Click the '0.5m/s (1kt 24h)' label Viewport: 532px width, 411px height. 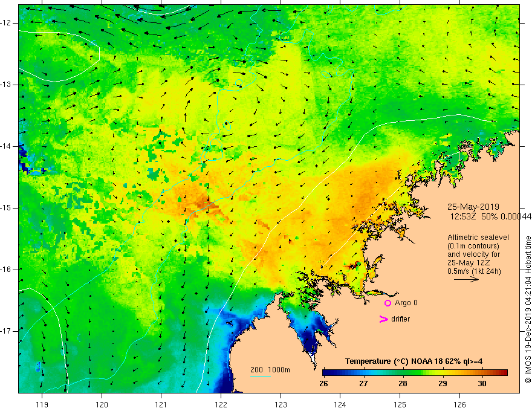474,271
